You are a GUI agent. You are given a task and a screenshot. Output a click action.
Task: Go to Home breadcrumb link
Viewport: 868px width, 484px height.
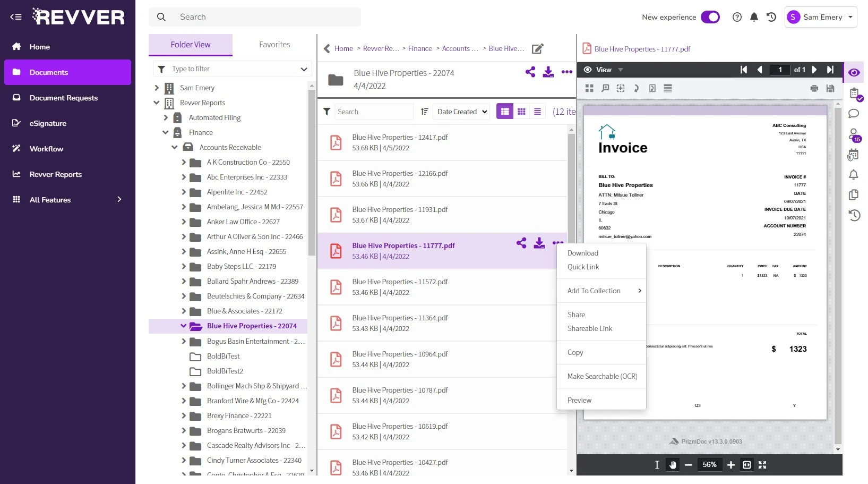click(343, 48)
